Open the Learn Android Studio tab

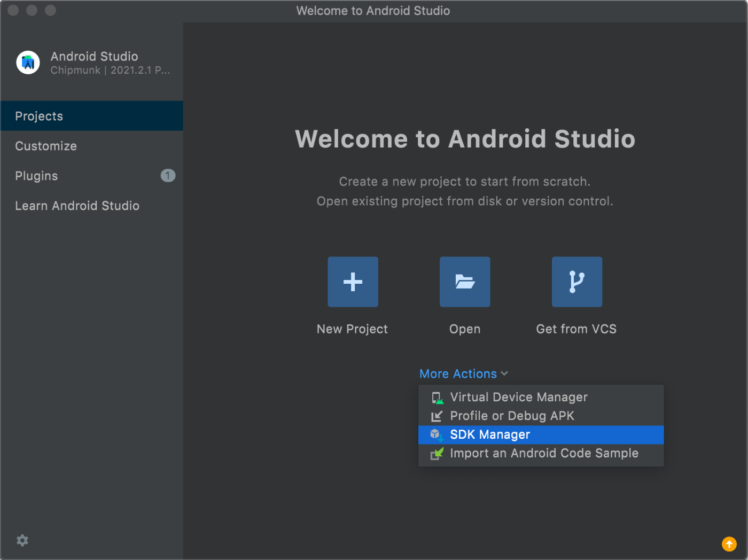pos(92,206)
